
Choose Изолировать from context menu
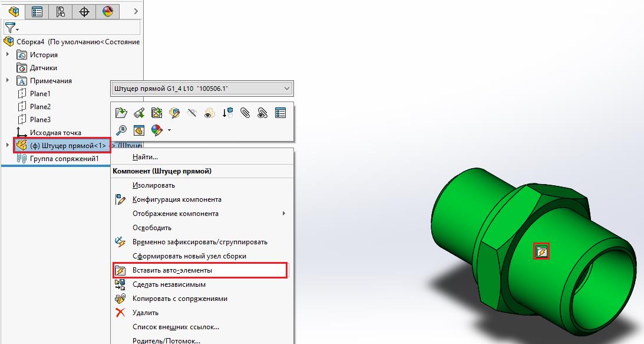pos(154,185)
